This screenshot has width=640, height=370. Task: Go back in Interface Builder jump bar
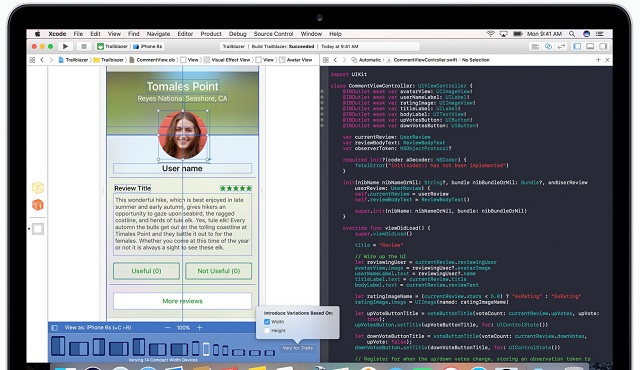point(42,60)
